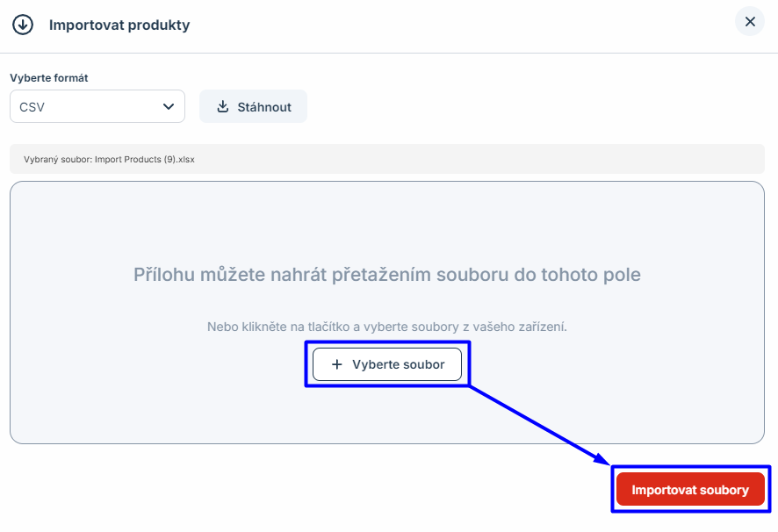The height and width of the screenshot is (532, 778).
Task: Click empty space inside the file drop zone
Action: click(x=132, y=395)
